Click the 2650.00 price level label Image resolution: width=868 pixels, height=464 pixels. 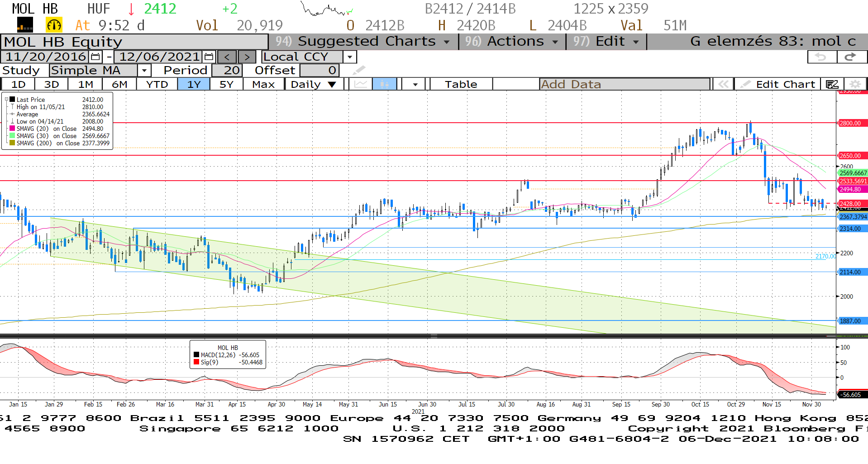pyautogui.click(x=853, y=156)
